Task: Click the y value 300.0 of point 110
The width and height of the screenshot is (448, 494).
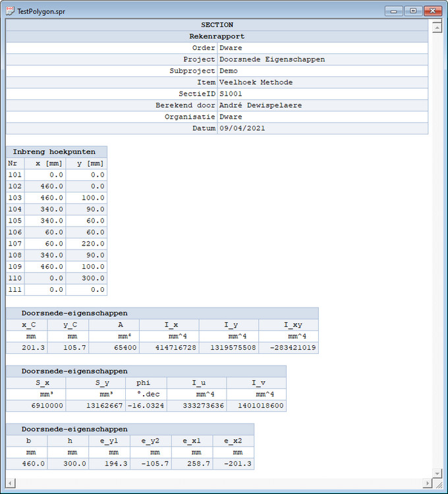Action: (93, 278)
